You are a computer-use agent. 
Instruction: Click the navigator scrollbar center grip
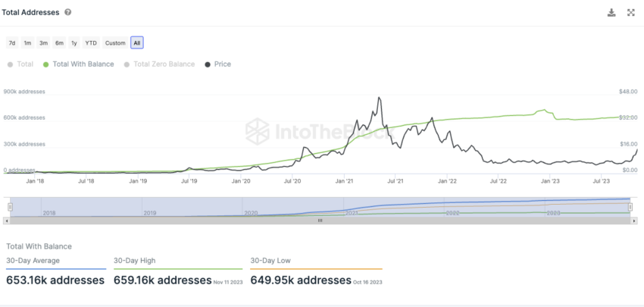(x=320, y=221)
